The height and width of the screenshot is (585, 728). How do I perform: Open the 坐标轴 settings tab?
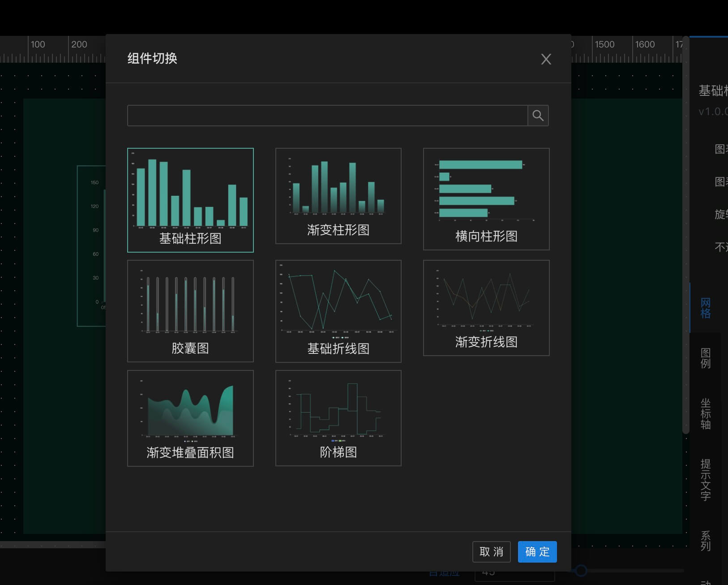(x=706, y=413)
